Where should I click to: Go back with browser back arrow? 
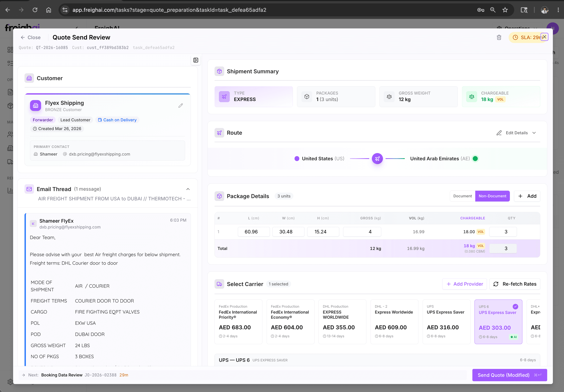[x=8, y=10]
